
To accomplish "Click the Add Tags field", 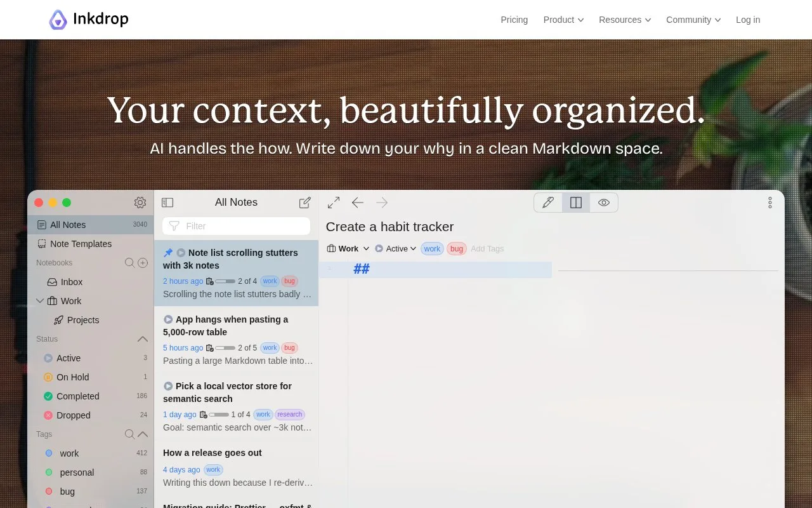I will (487, 249).
